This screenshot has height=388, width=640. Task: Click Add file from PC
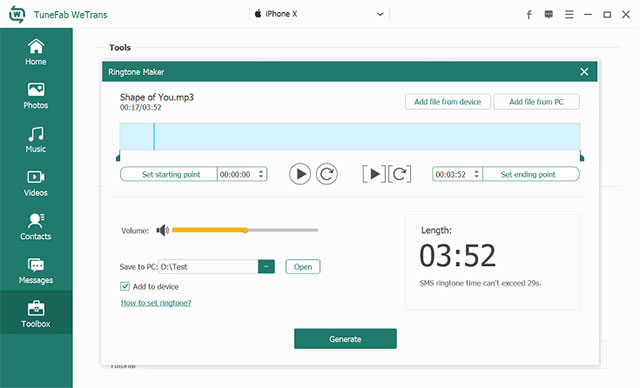click(536, 102)
